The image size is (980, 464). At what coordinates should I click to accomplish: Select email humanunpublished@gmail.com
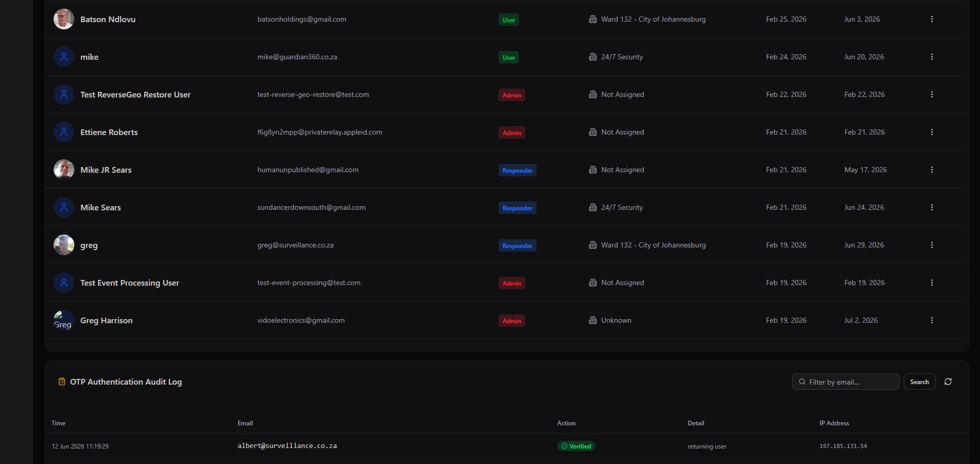click(308, 170)
